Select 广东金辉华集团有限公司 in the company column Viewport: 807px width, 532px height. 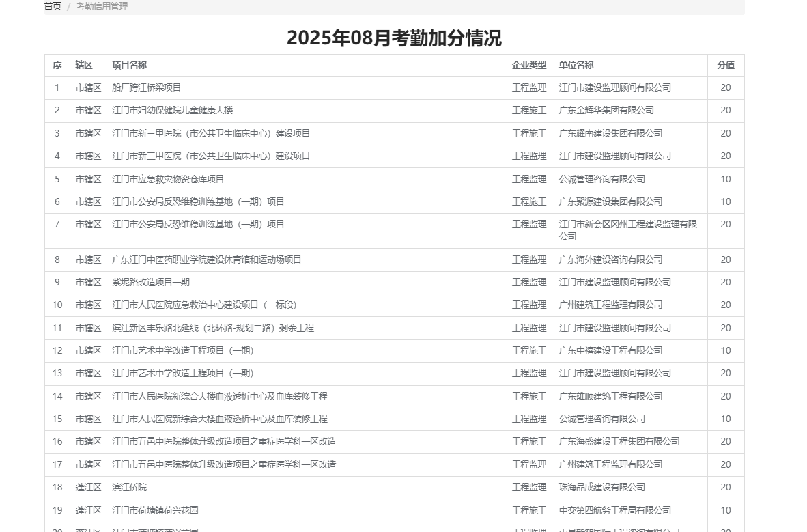[606, 111]
